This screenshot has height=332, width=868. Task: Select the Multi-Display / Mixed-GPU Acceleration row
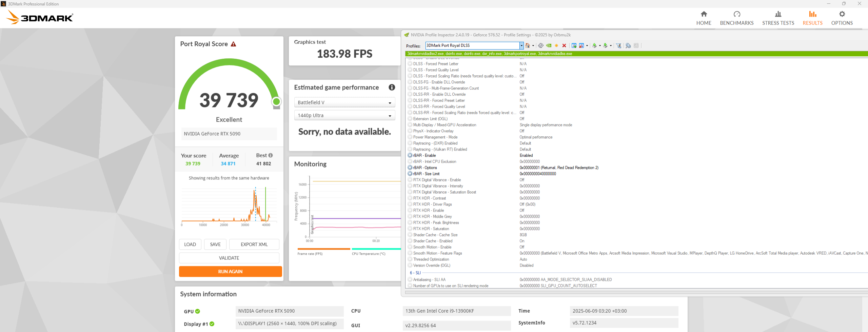[637, 125]
